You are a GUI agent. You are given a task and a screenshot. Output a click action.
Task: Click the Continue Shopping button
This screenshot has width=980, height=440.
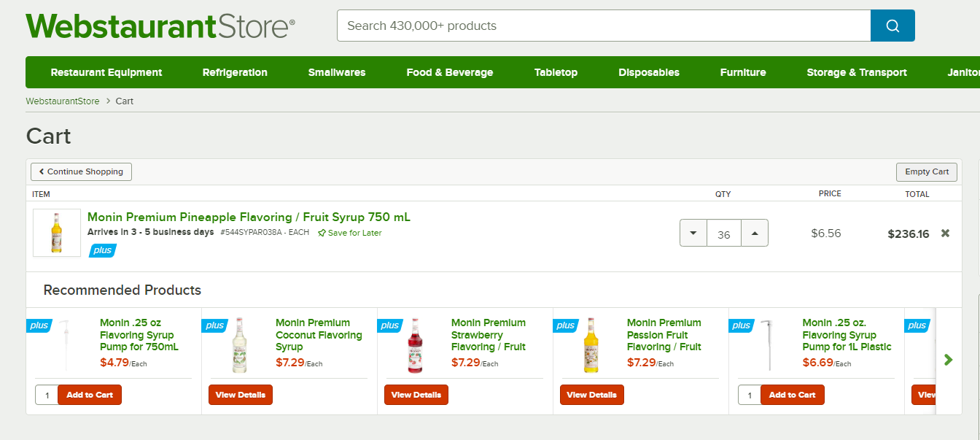coord(82,171)
